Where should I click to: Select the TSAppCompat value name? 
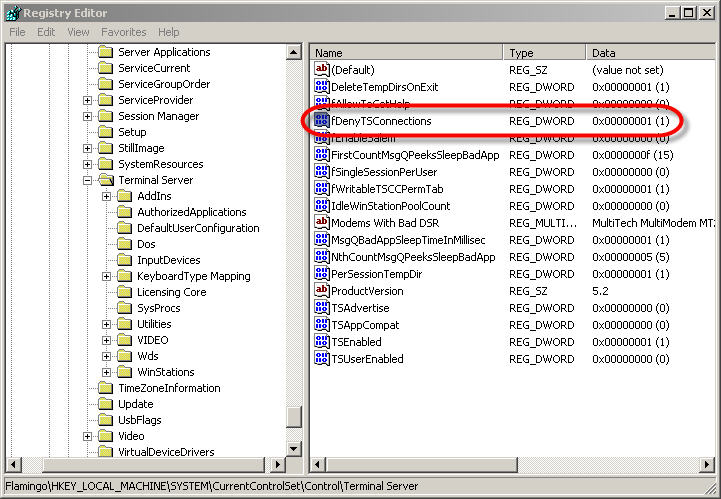coord(365,325)
